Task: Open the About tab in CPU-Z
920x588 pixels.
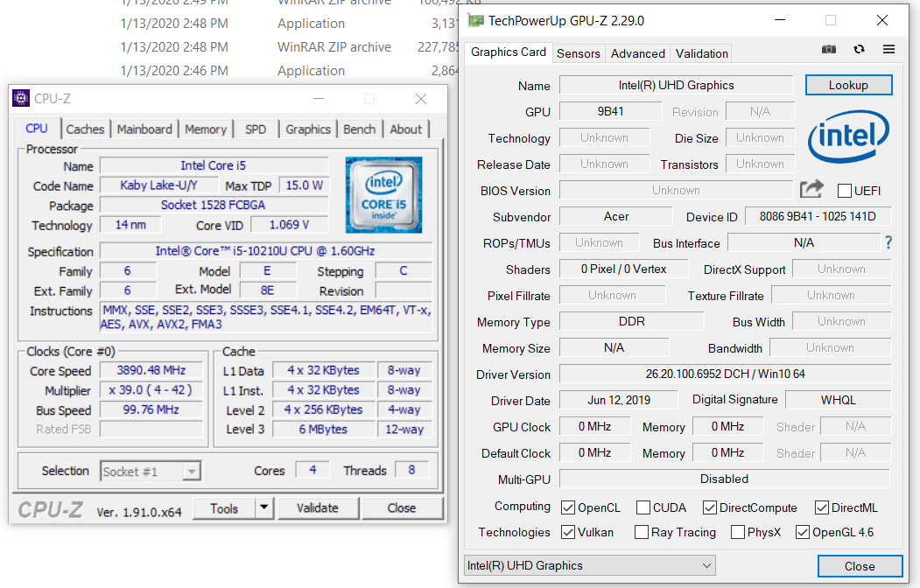Action: [x=405, y=129]
